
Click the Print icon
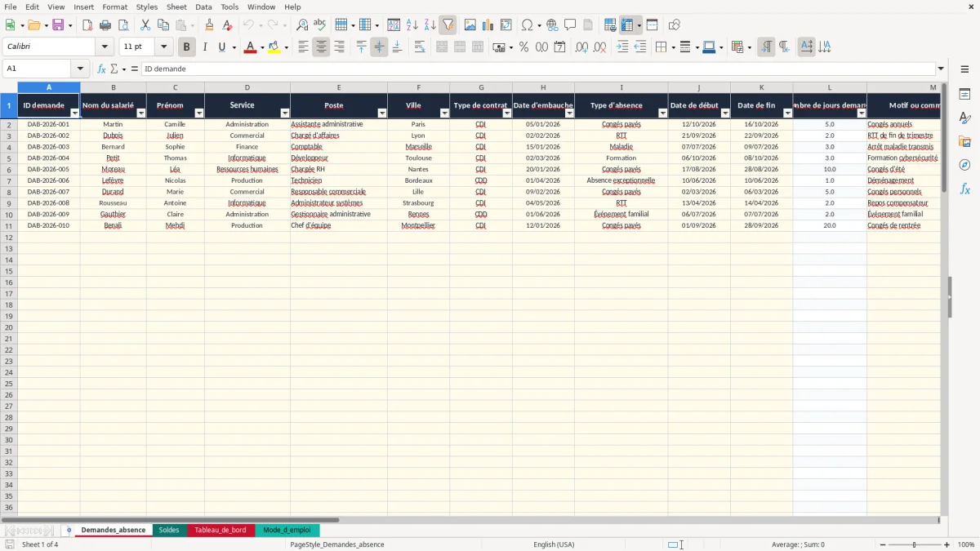pyautogui.click(x=105, y=25)
